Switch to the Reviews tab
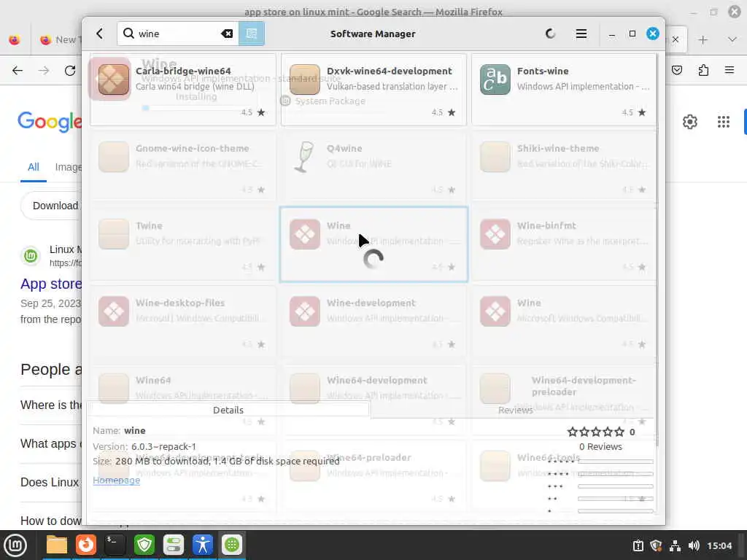The height and width of the screenshot is (560, 747). (x=515, y=410)
